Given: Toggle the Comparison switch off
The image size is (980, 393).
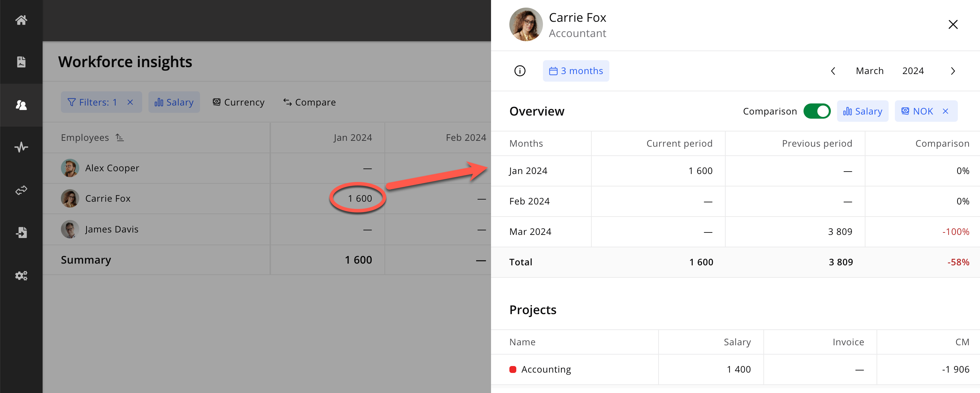Looking at the screenshot, I should click(x=816, y=111).
